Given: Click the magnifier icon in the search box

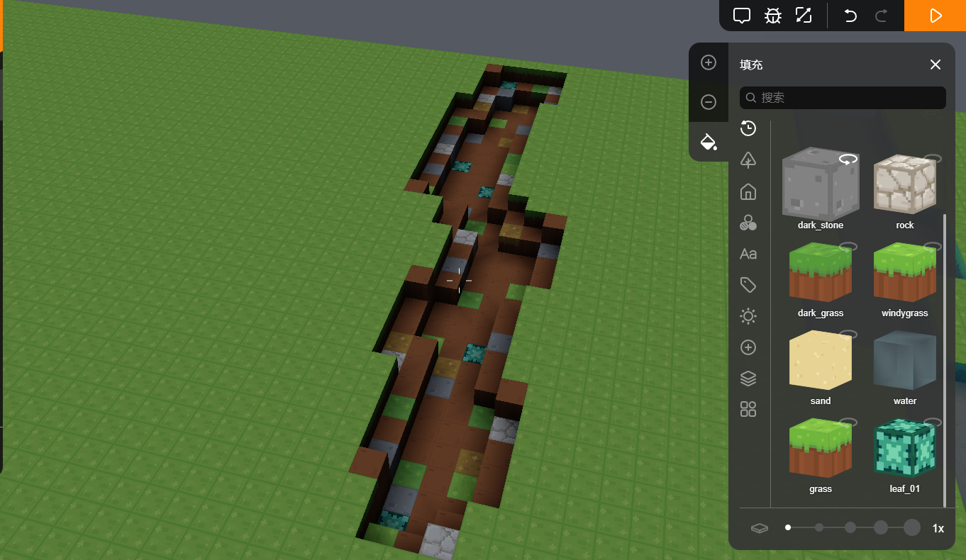Looking at the screenshot, I should point(751,98).
